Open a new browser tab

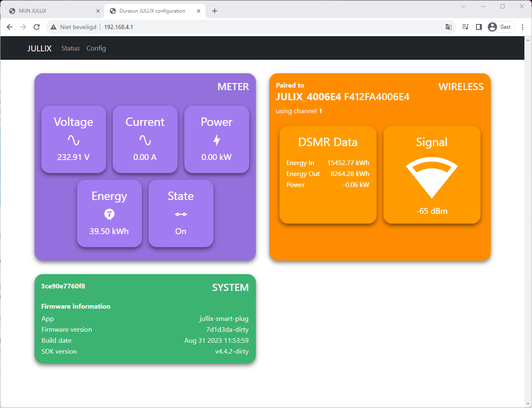(x=215, y=11)
